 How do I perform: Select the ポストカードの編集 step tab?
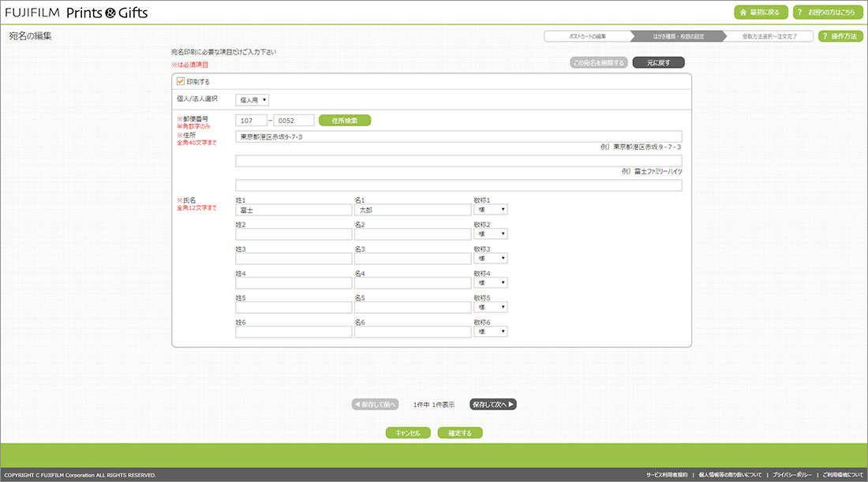pyautogui.click(x=587, y=36)
